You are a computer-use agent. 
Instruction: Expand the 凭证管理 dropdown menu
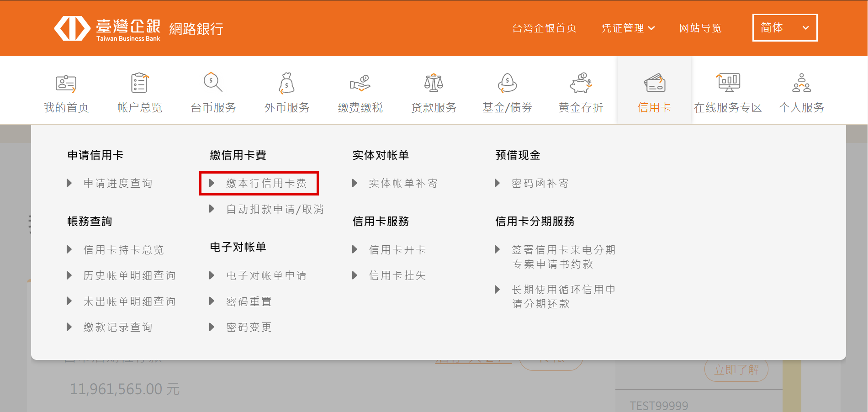click(628, 28)
